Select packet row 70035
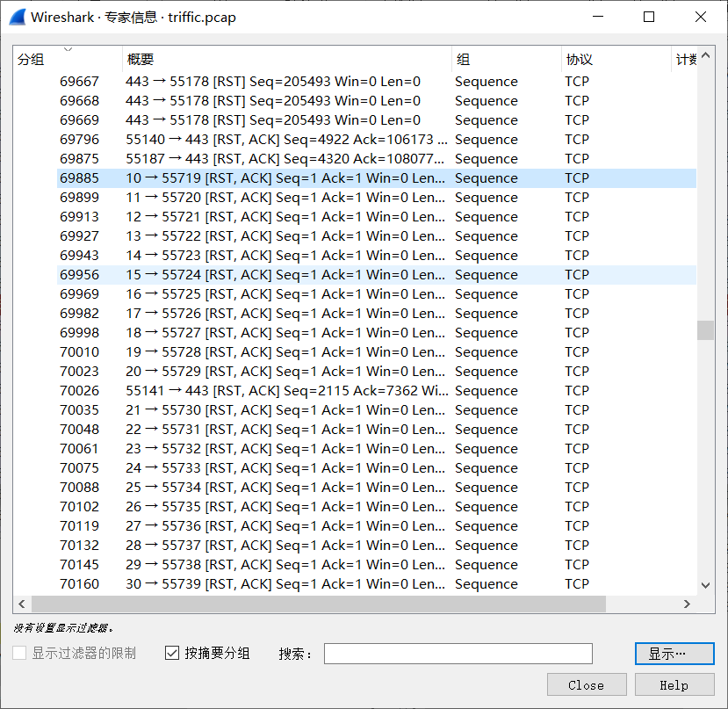This screenshot has width=728, height=709. tap(377, 409)
